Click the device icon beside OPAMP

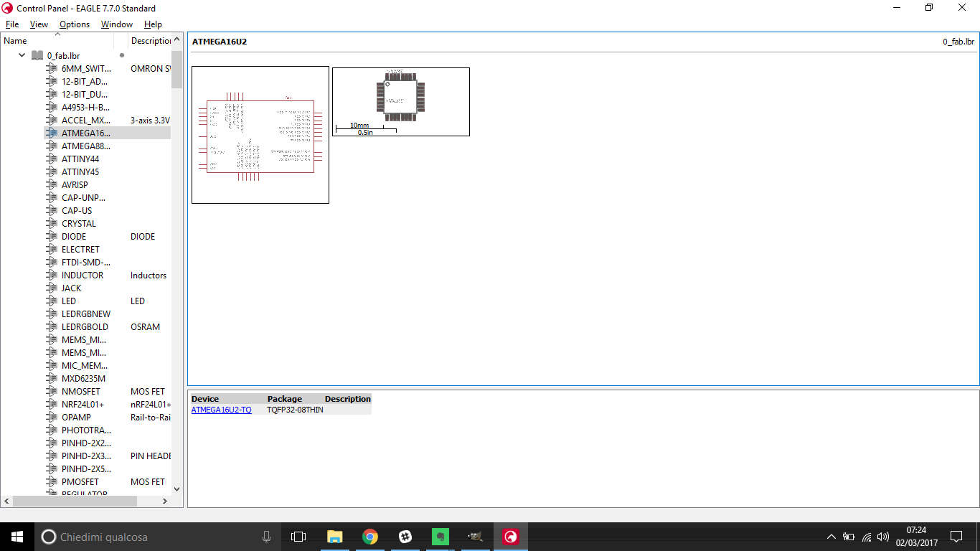coord(52,417)
